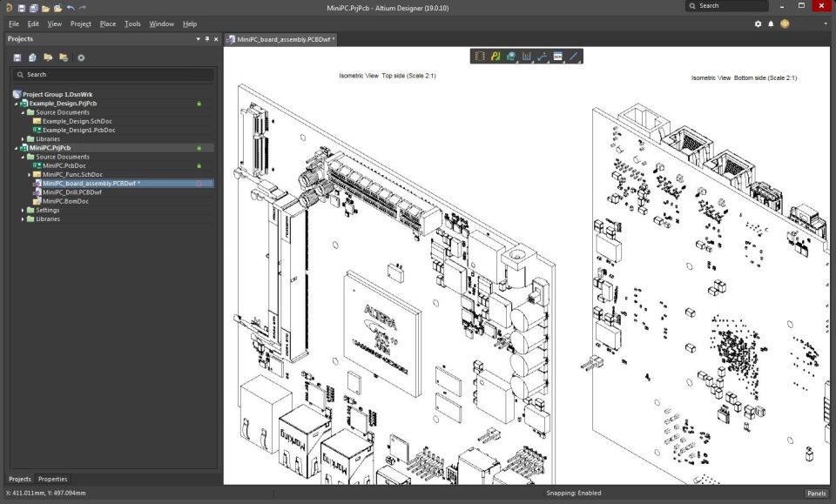Switch to the Properties tab
The image size is (836, 504).
pyautogui.click(x=52, y=479)
